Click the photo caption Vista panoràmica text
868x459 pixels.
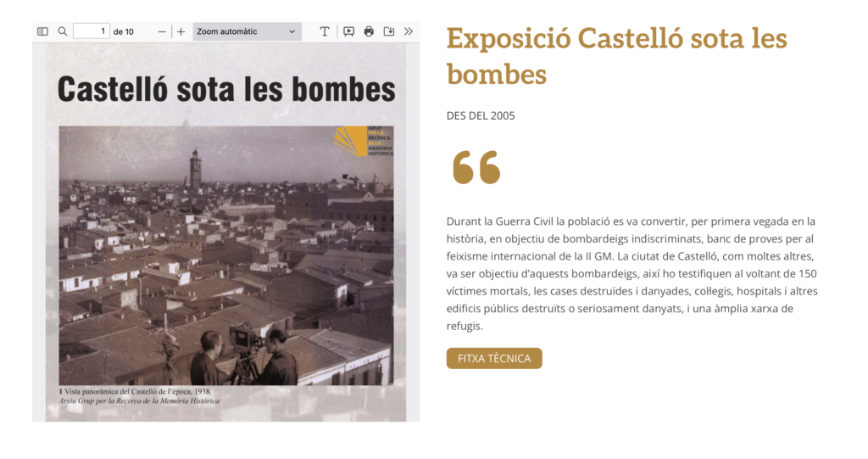coord(136,391)
